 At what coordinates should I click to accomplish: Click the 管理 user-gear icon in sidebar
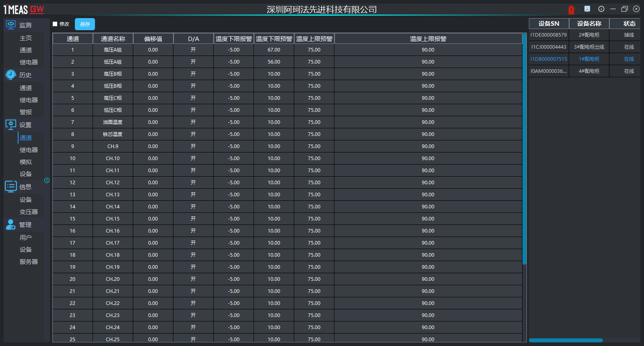pos(11,224)
